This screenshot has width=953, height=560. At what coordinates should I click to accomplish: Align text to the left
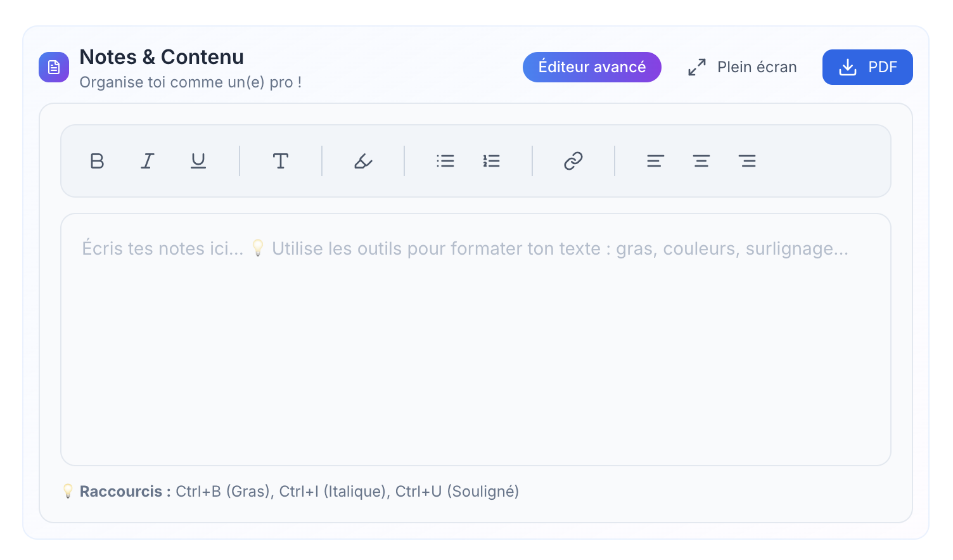coord(655,161)
